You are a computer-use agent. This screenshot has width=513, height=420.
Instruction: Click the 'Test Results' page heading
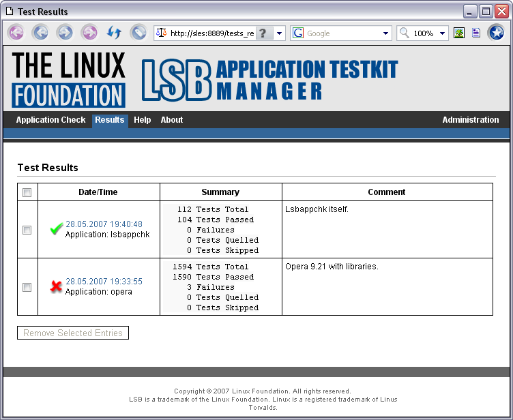pos(48,168)
